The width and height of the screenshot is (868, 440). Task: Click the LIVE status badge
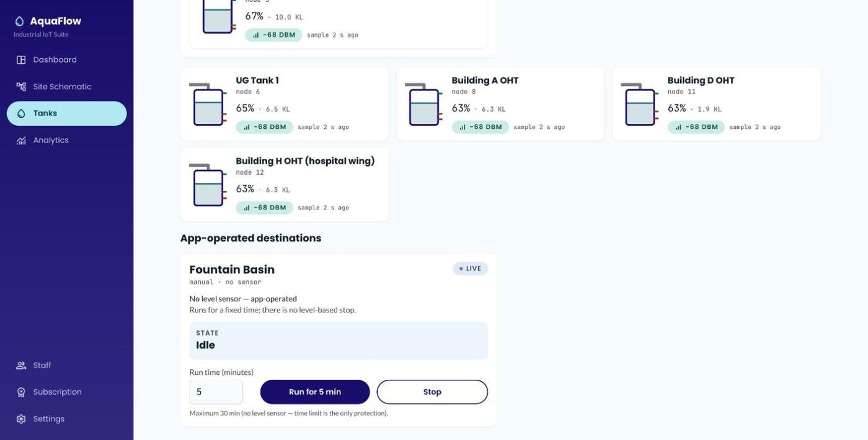coord(471,269)
